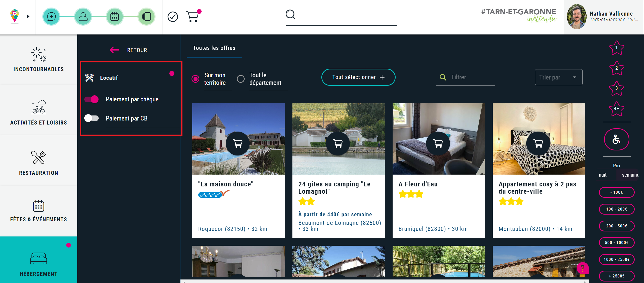Click the Fêtes & Événements sidebar icon

[x=39, y=206]
